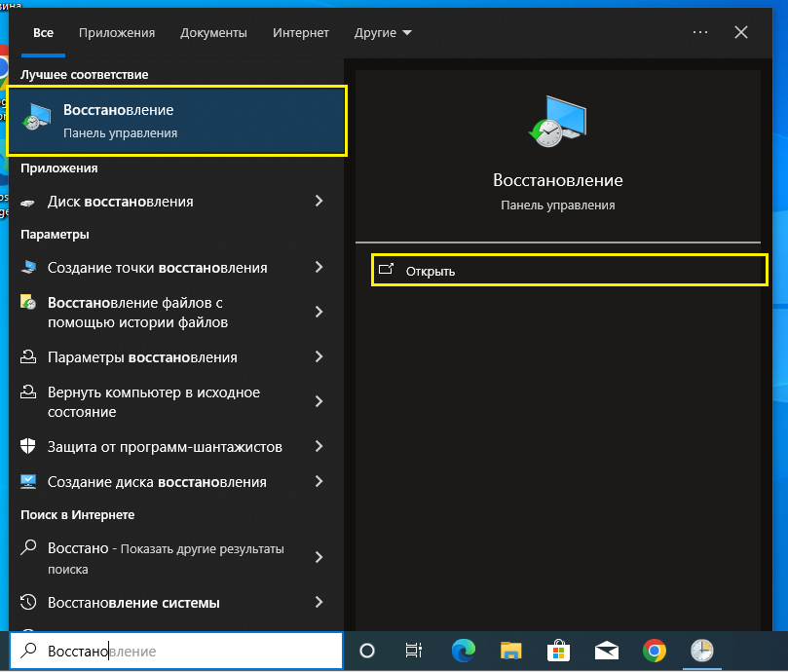This screenshot has width=788, height=672.
Task: Open Cortana circle on taskbar
Action: point(367,651)
